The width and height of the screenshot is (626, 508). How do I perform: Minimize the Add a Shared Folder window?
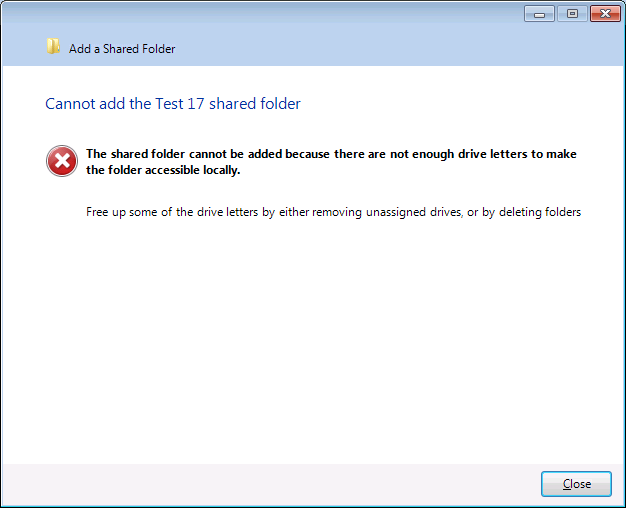pos(539,14)
